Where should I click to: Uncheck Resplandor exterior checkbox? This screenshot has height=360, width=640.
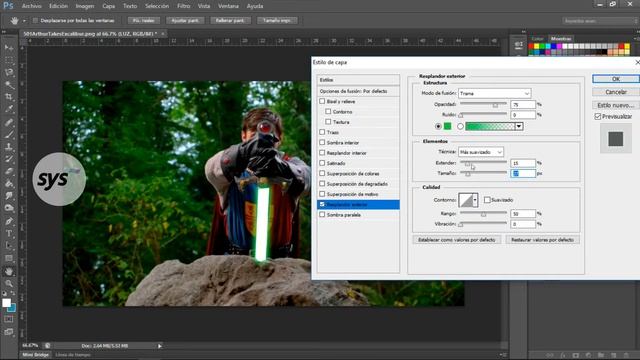point(322,204)
